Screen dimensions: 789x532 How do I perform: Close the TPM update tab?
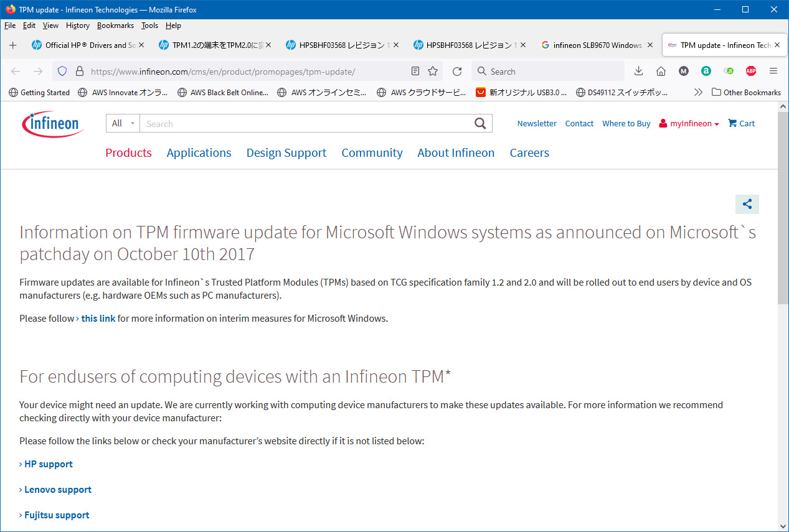click(x=777, y=45)
